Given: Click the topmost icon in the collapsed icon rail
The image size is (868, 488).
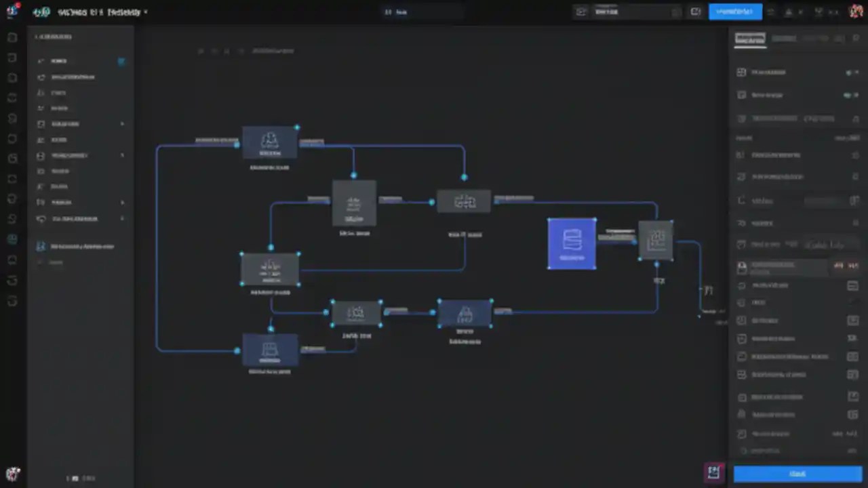Looking at the screenshot, I should click(x=12, y=37).
